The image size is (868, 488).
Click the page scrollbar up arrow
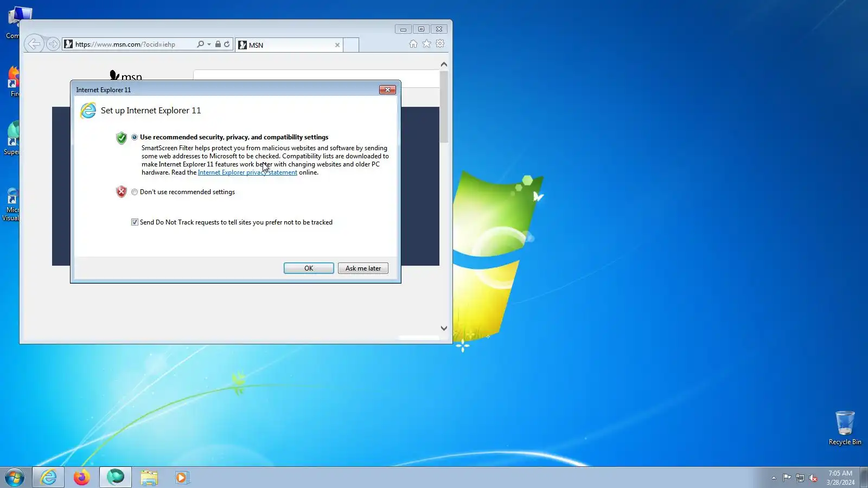click(444, 64)
